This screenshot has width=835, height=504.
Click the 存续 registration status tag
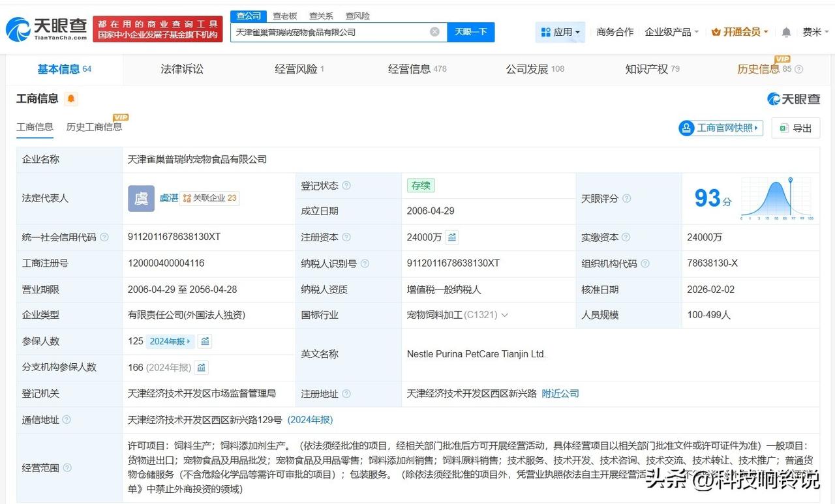tap(421, 186)
